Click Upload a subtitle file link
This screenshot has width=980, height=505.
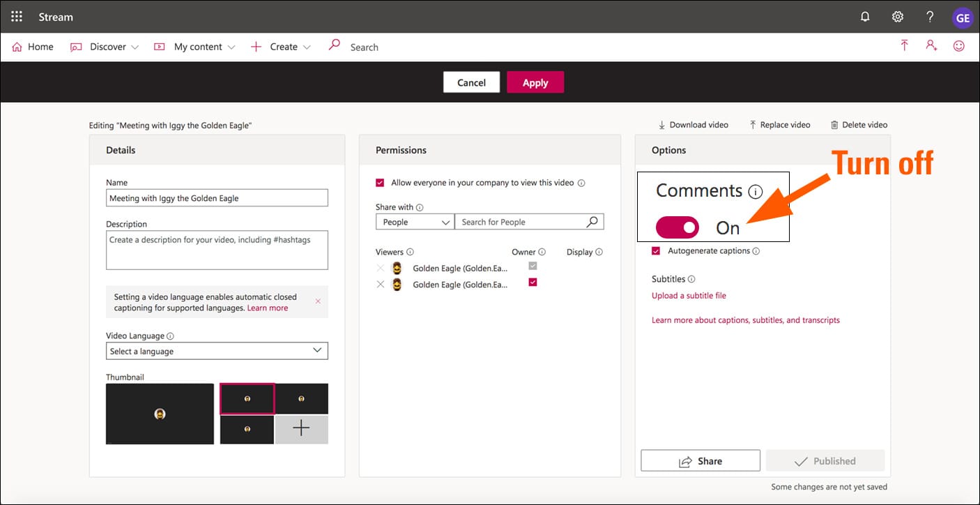pyautogui.click(x=689, y=296)
